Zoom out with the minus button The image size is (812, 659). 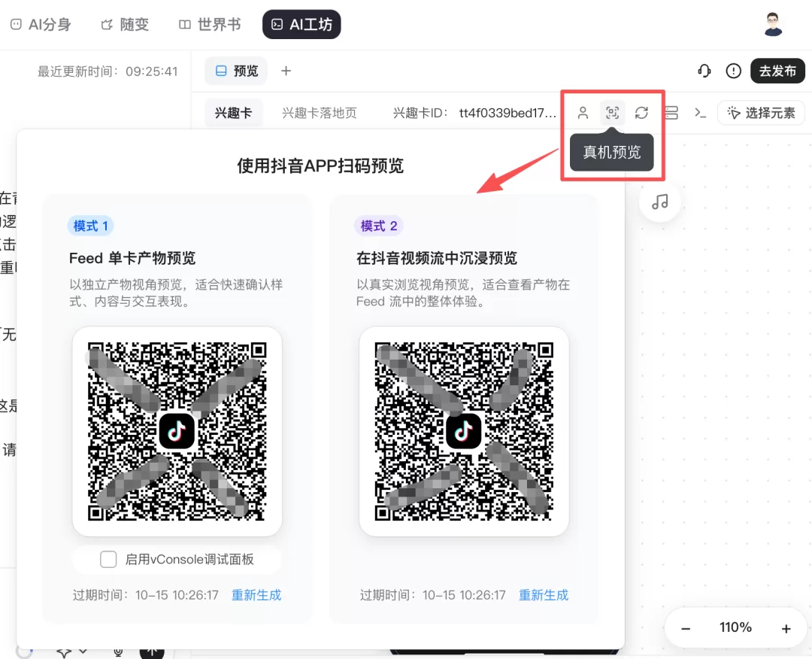(x=686, y=628)
